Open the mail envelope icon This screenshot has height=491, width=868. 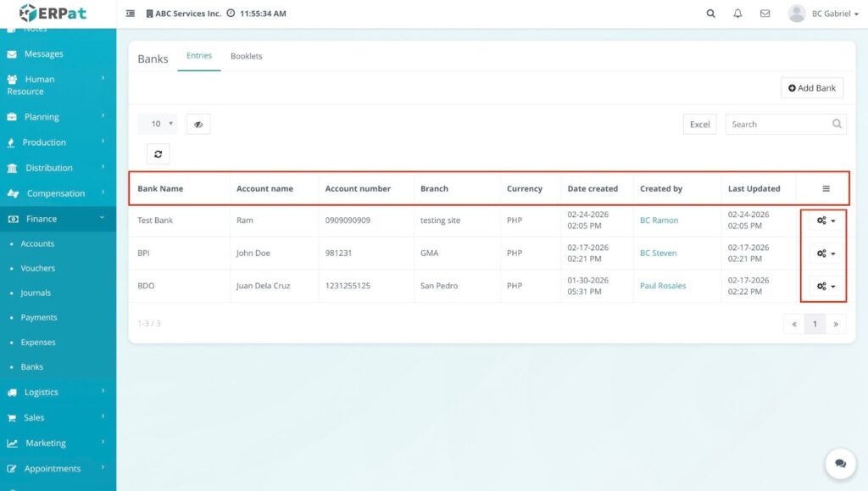[x=765, y=14]
